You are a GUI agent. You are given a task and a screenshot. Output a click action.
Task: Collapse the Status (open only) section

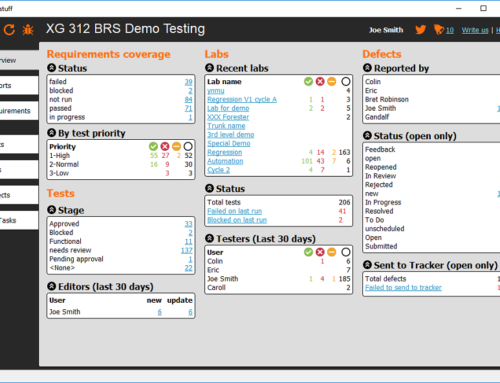[367, 135]
